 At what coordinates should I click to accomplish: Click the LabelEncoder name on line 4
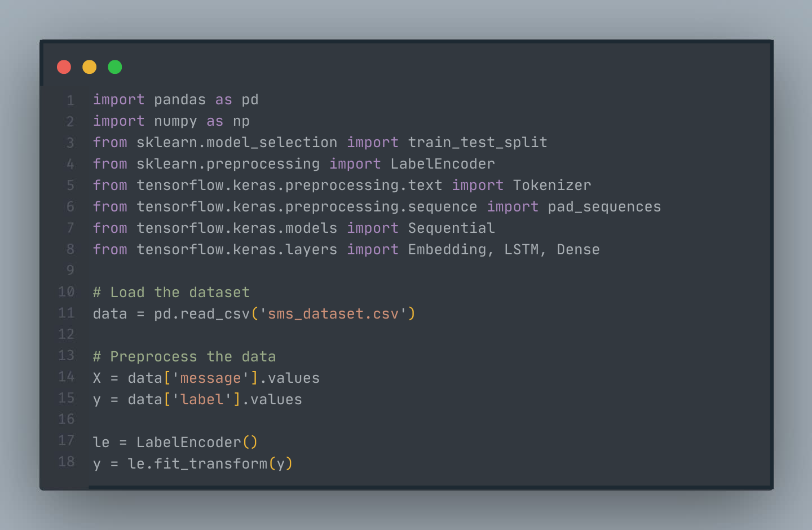pos(443,164)
